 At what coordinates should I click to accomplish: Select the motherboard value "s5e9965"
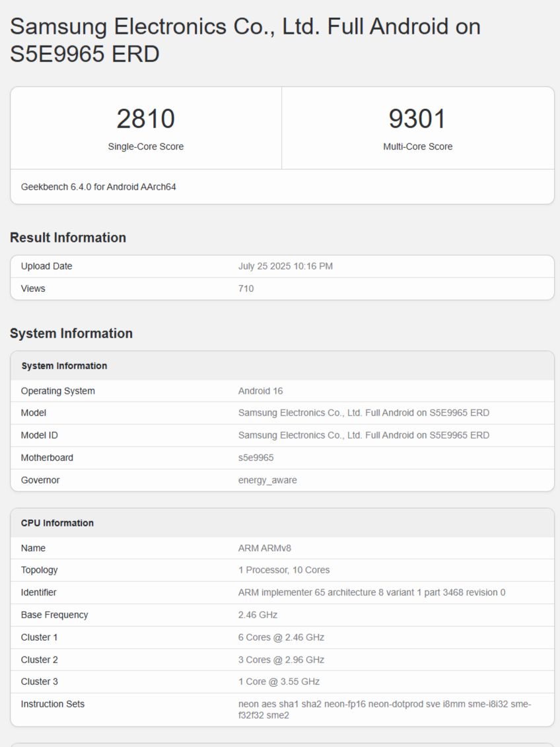point(256,458)
